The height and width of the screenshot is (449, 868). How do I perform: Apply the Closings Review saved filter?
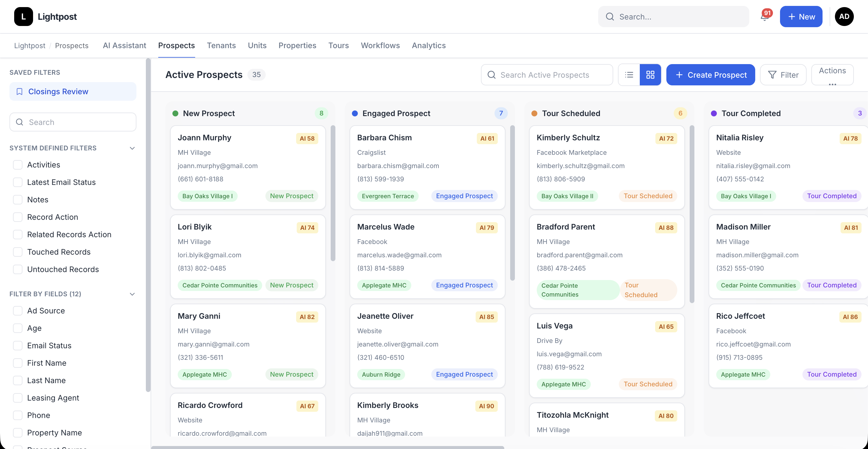[x=73, y=92]
